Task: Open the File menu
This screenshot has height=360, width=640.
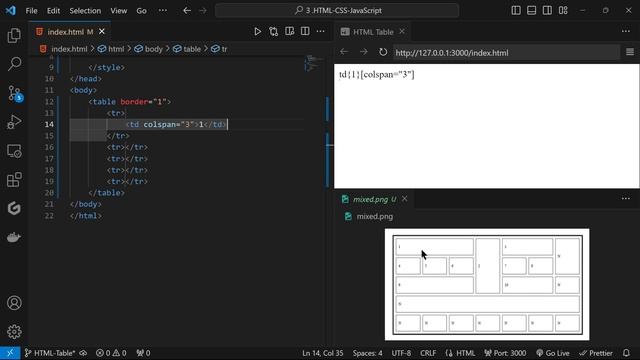Action: pos(31,11)
